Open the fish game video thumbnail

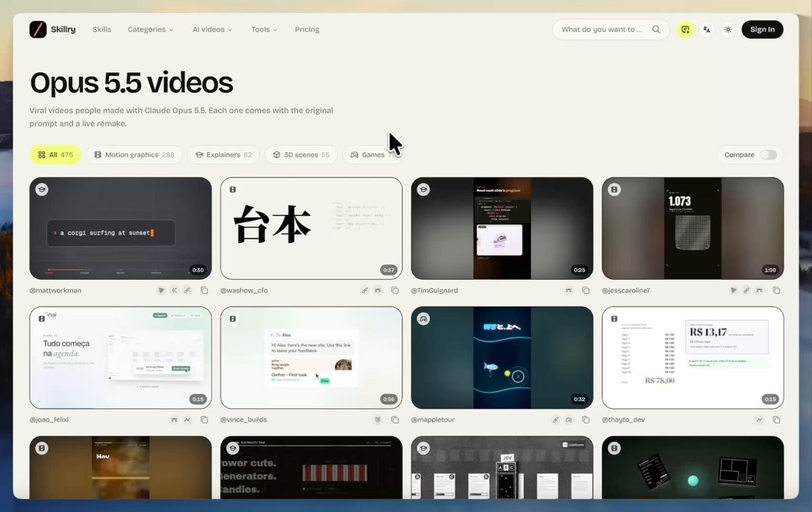click(x=502, y=358)
